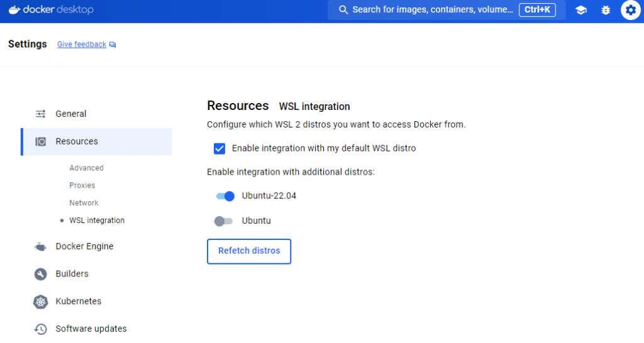The width and height of the screenshot is (644, 343).
Task: Click the Builders wrench icon
Action: coord(41,274)
